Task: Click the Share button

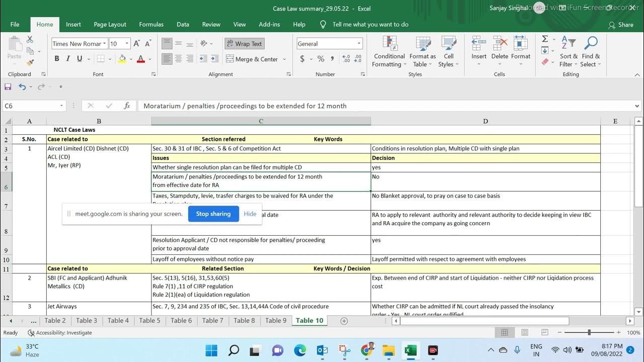Action: coord(621,25)
